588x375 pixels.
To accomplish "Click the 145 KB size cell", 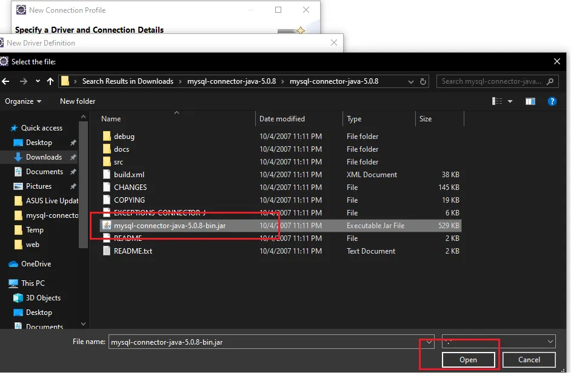I will tap(449, 187).
